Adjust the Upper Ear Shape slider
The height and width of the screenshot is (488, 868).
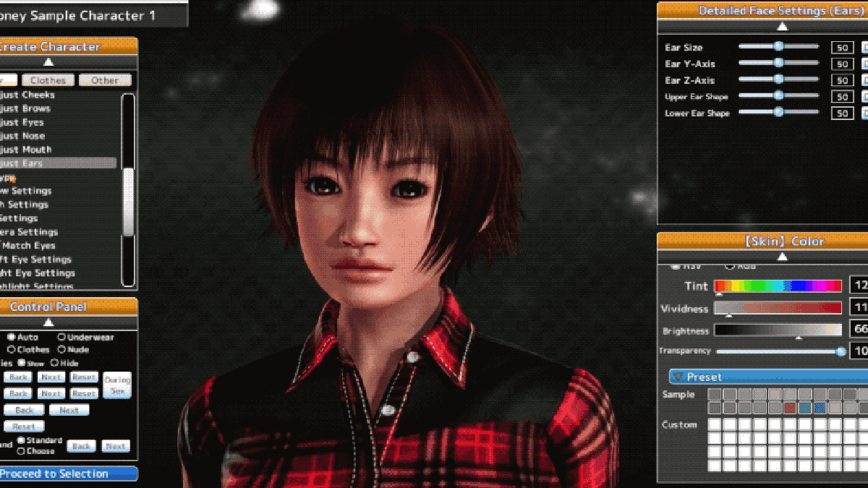(778, 95)
